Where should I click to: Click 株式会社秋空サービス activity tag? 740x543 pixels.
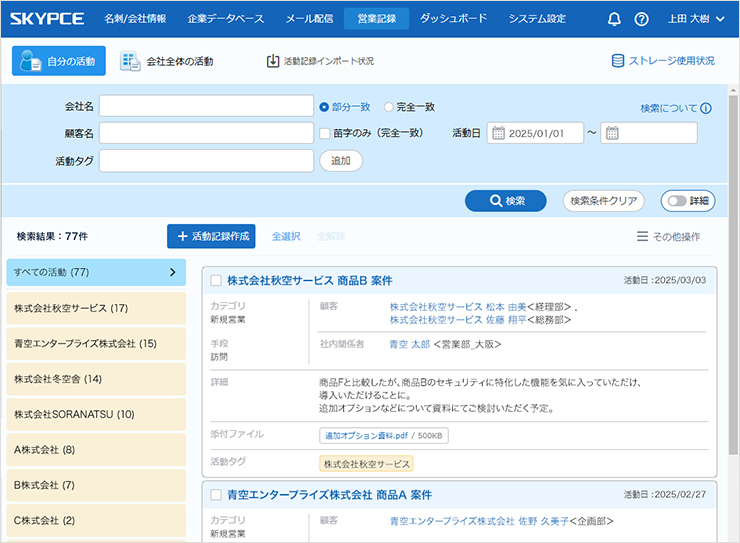point(366,464)
